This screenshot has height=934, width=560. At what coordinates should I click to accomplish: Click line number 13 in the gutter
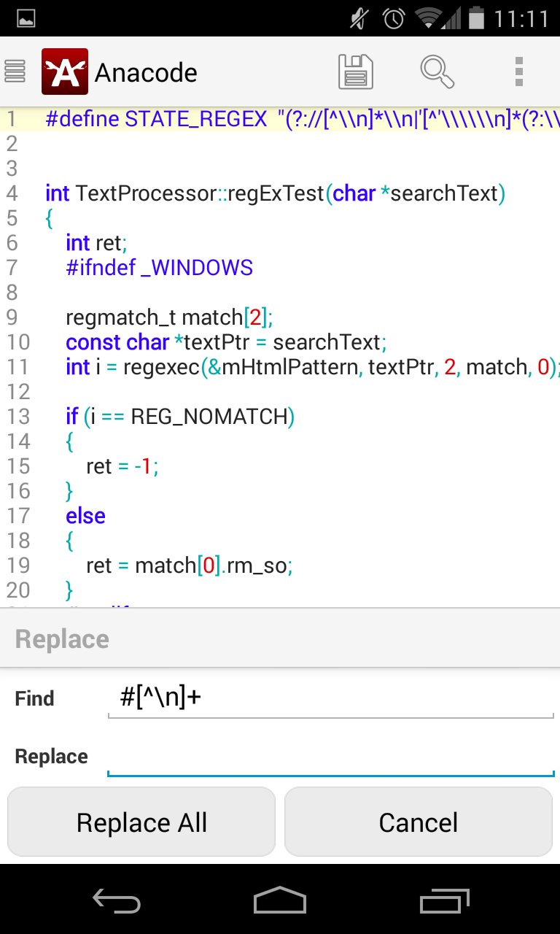tap(18, 417)
